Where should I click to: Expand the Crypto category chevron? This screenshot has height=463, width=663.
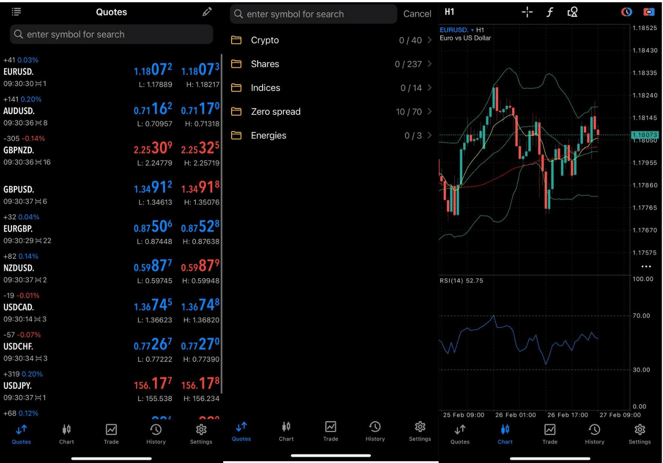430,40
